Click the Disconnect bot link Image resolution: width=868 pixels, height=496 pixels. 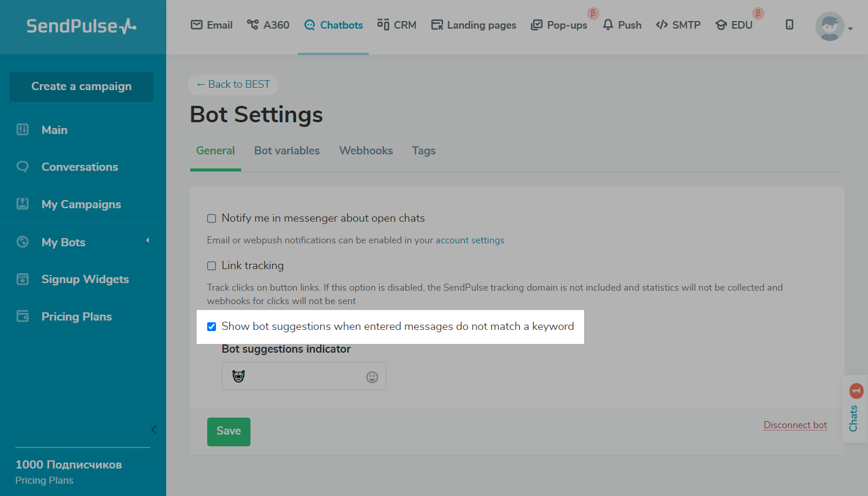point(795,425)
